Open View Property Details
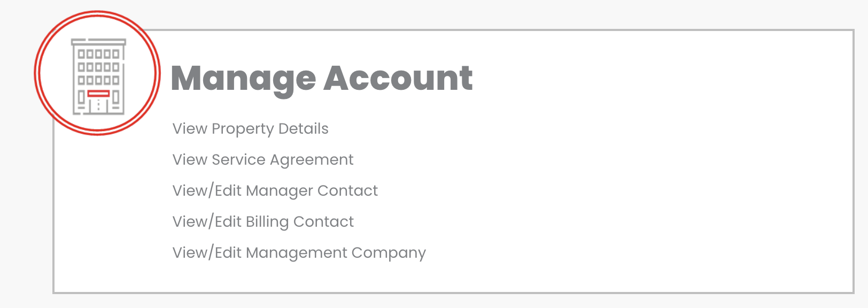The image size is (868, 308). click(x=250, y=129)
